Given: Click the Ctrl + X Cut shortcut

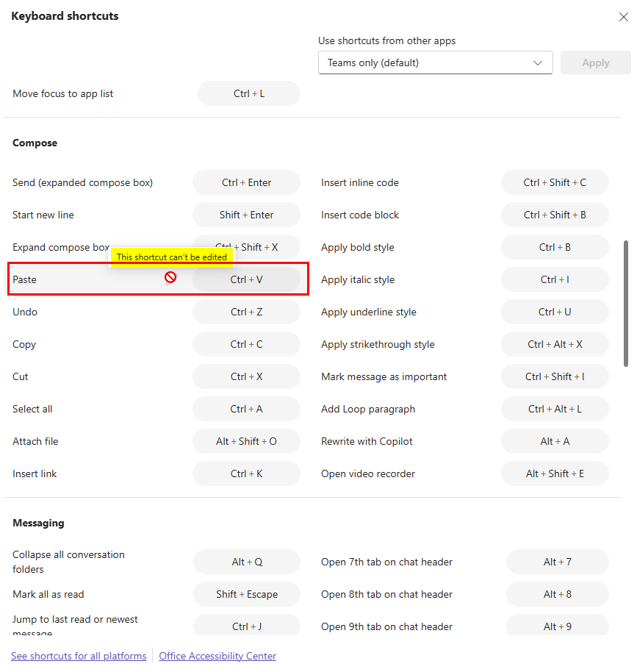Looking at the screenshot, I should click(x=246, y=376).
